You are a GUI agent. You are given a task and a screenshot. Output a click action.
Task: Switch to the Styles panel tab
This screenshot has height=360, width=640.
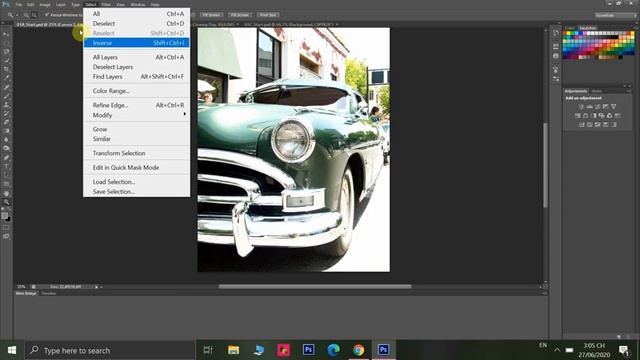(x=597, y=91)
